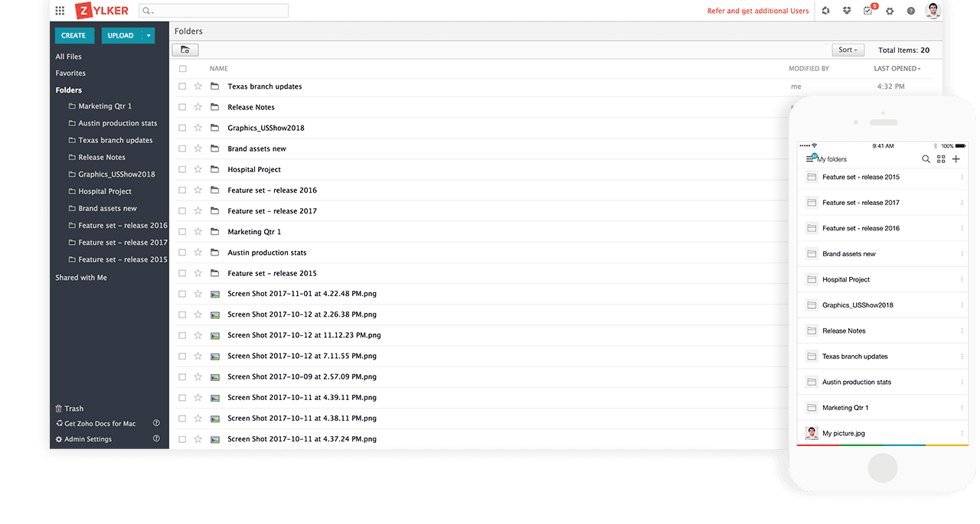Screen dimensions: 980x524
Task: Toggle the select-all checkbox in header
Action: click(182, 69)
